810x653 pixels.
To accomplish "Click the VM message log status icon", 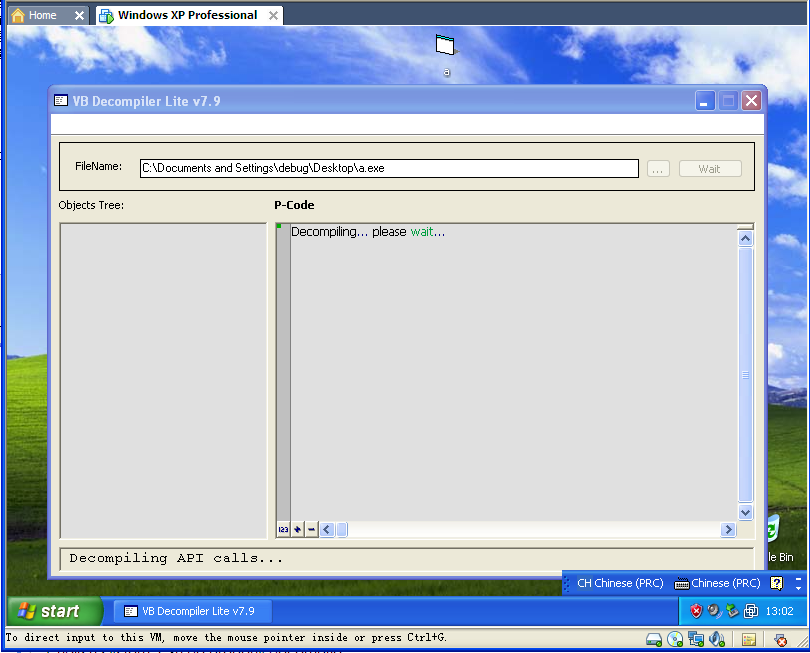I will click(x=749, y=640).
